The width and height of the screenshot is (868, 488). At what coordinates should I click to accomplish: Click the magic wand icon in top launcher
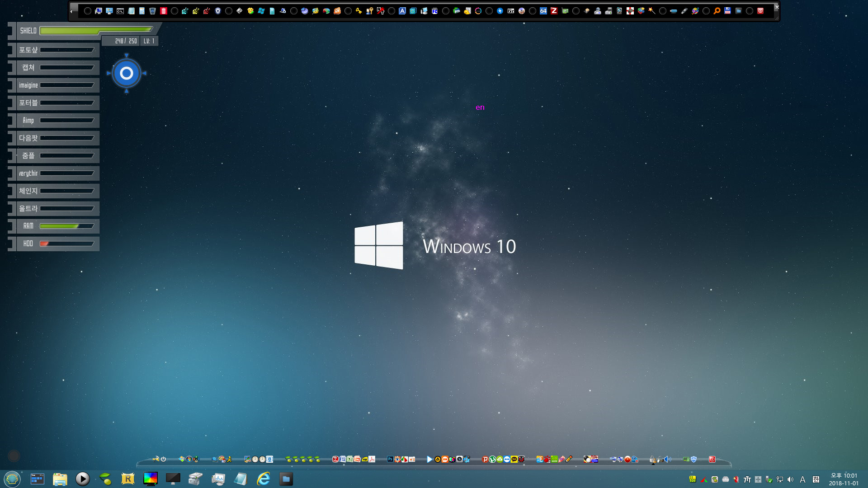pos(652,11)
